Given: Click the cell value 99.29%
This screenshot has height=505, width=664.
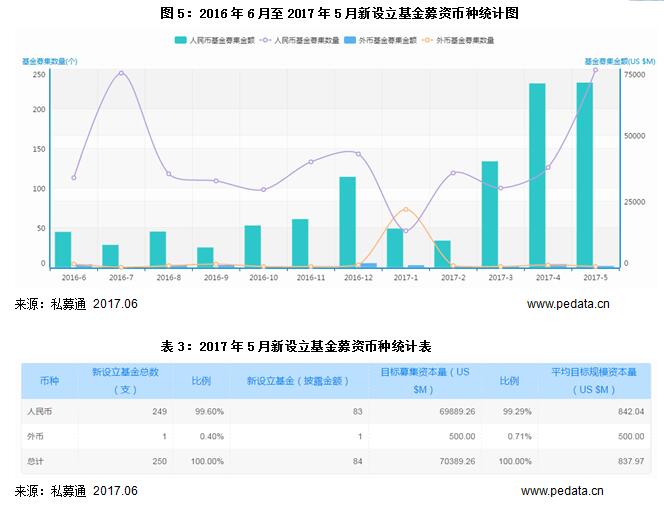Looking at the screenshot, I should tap(517, 411).
